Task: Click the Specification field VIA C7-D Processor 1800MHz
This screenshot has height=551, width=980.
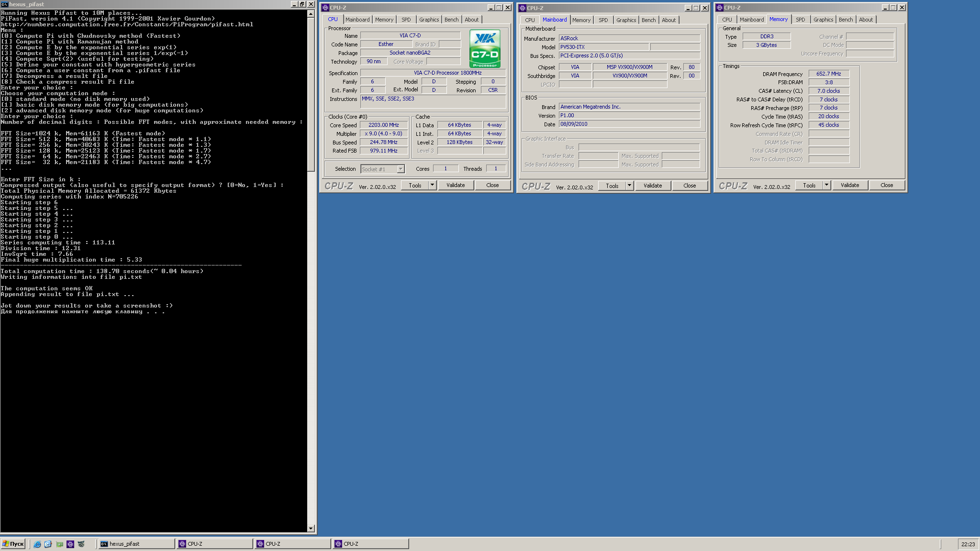Action: pos(433,73)
